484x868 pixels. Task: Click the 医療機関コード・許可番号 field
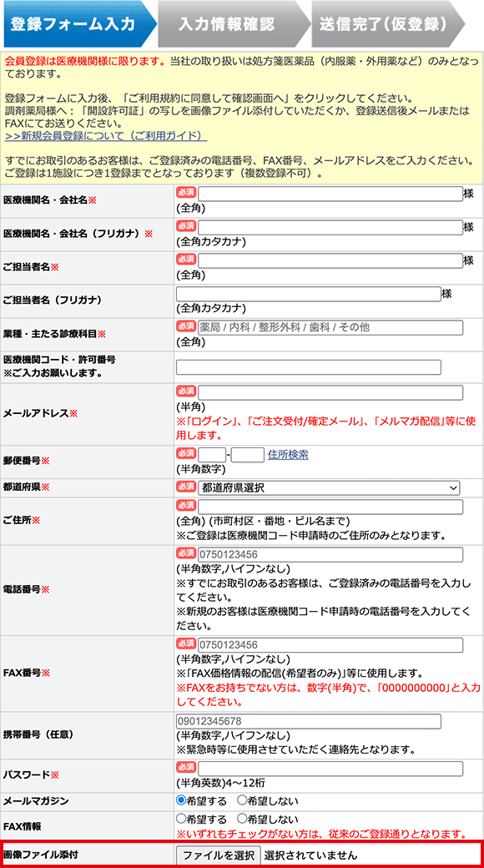click(309, 367)
